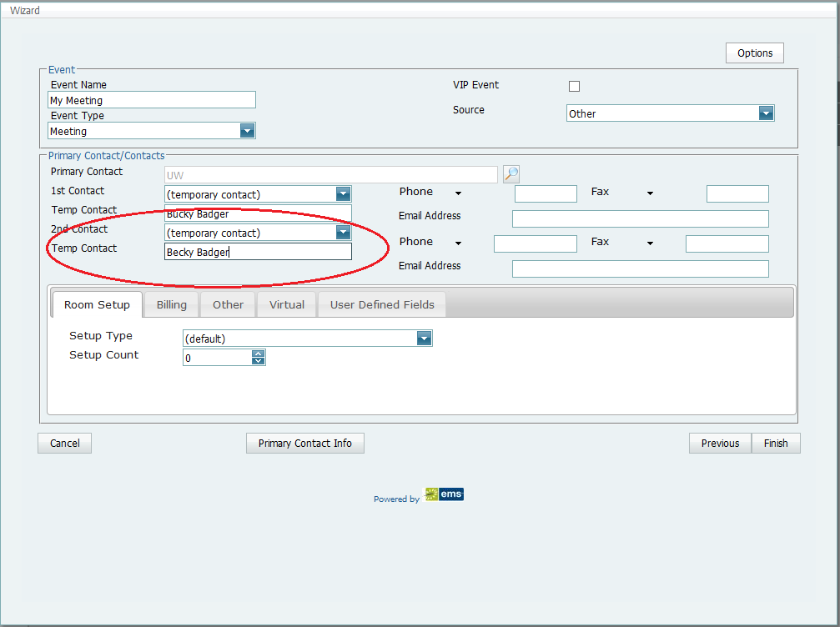The height and width of the screenshot is (627, 840).
Task: Switch to the Room Setup tab
Action: (x=97, y=304)
